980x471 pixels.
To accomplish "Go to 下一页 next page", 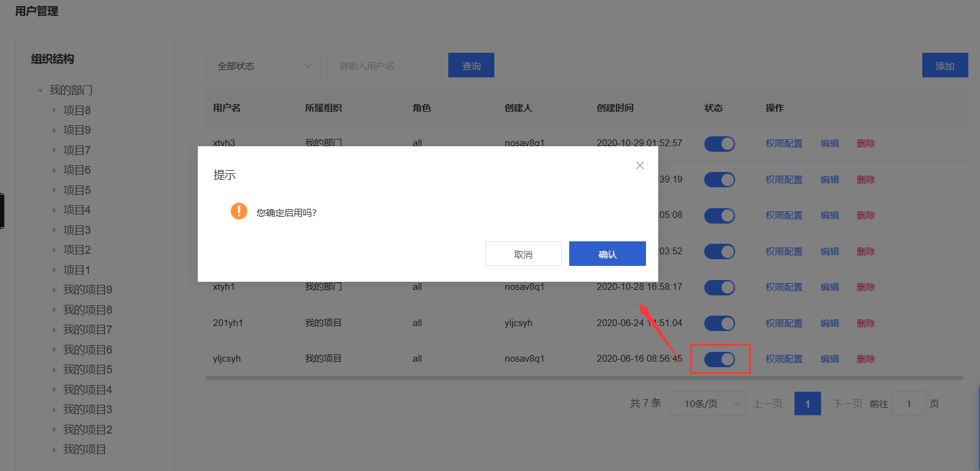I will pyautogui.click(x=848, y=403).
